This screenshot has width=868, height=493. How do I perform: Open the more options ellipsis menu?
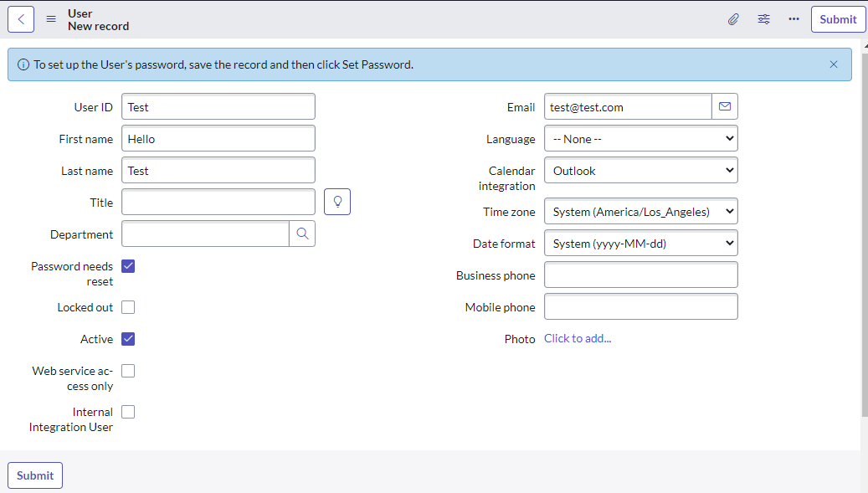(x=794, y=19)
